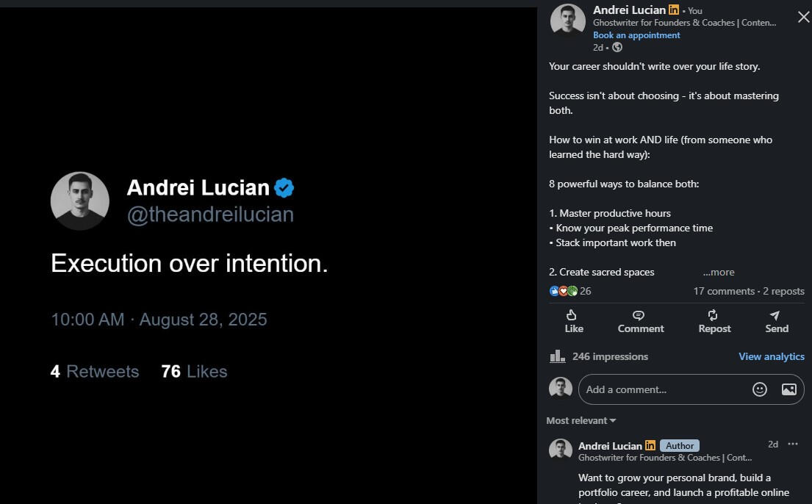Click the add photo icon in comment box
812x504 pixels.
point(788,389)
